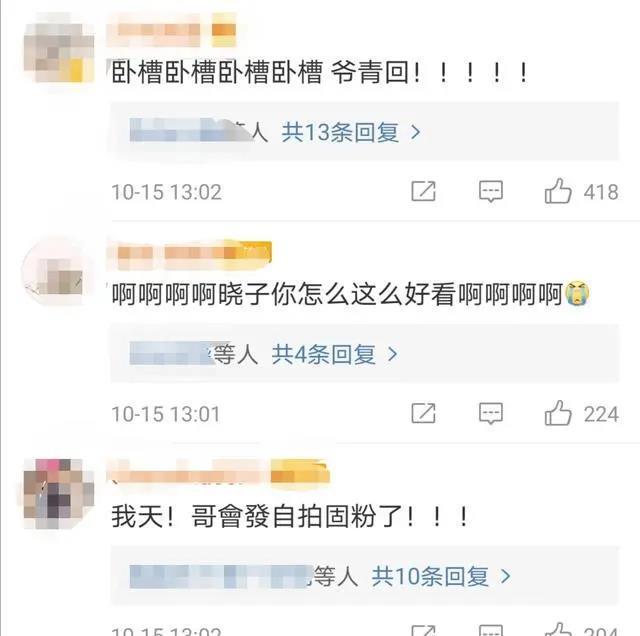640x636 pixels.
Task: Like the third comment about 自拍固粉
Action: pyautogui.click(x=558, y=630)
